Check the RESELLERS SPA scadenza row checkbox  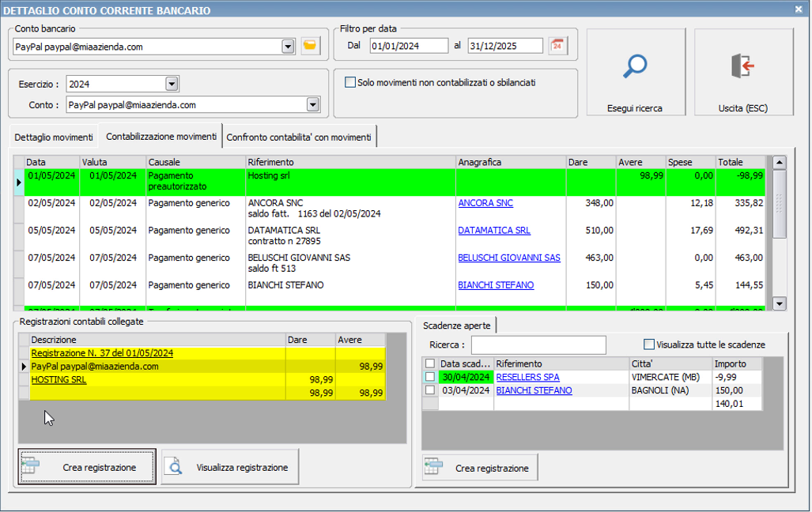[430, 377]
